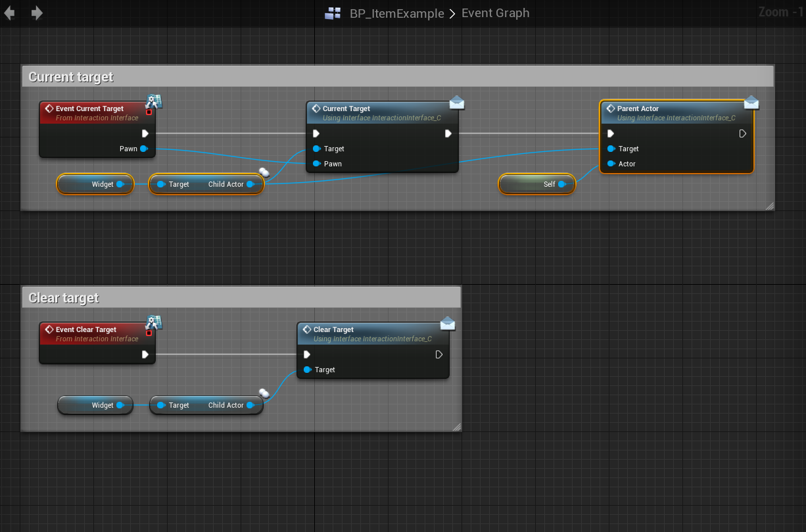
Task: Click interface icon on Event Clear Target node
Action: pyautogui.click(x=154, y=322)
